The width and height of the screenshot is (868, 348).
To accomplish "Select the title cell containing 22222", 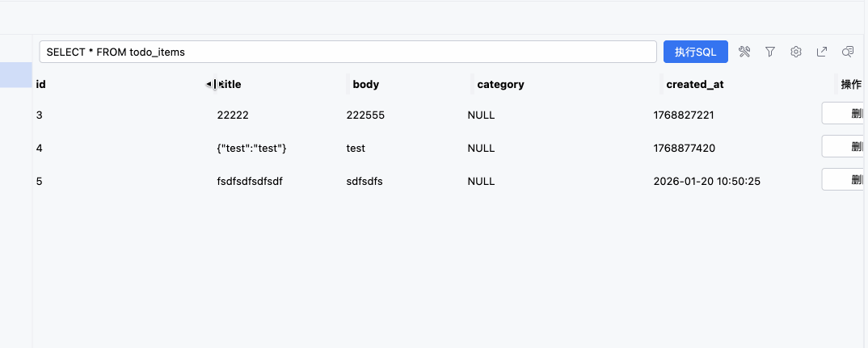I will coord(233,115).
